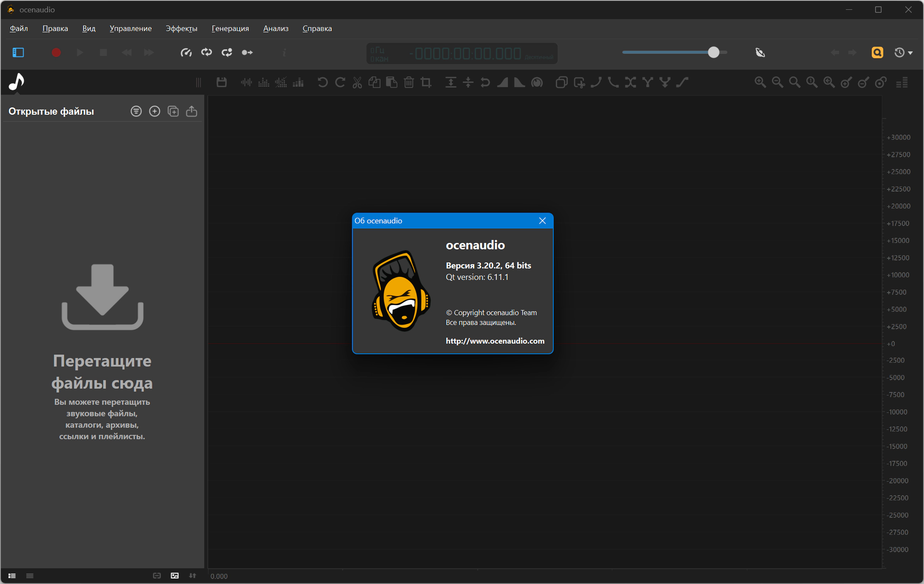The height and width of the screenshot is (584, 924).
Task: Switch to spectrogram view
Action: 264,82
